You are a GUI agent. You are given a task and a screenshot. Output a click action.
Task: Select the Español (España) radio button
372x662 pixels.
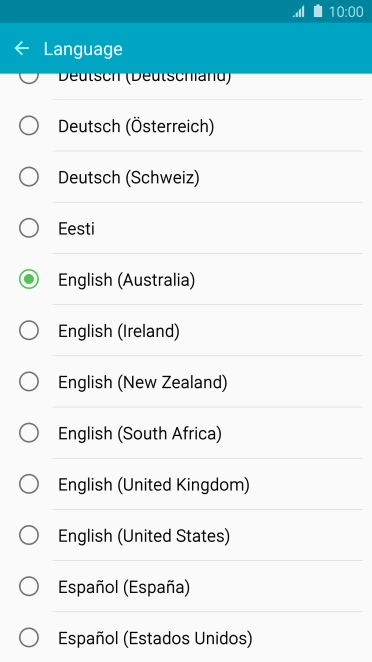coord(29,586)
